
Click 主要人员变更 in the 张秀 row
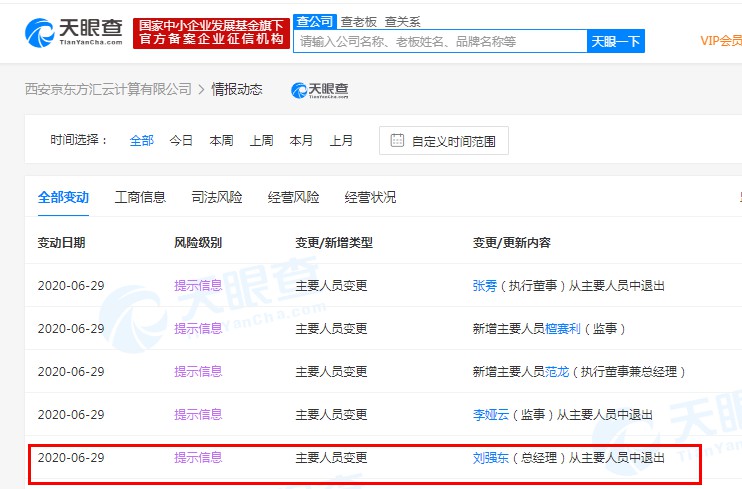click(331, 285)
